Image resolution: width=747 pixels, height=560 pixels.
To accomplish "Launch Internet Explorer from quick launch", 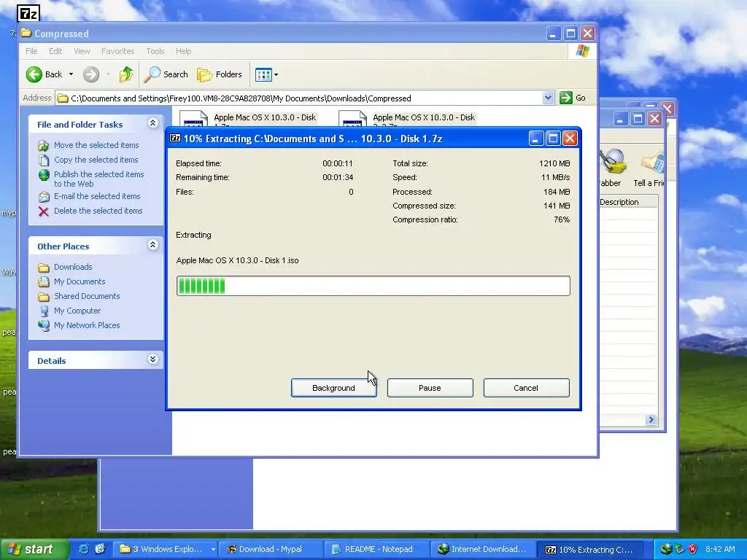I will click(x=83, y=549).
